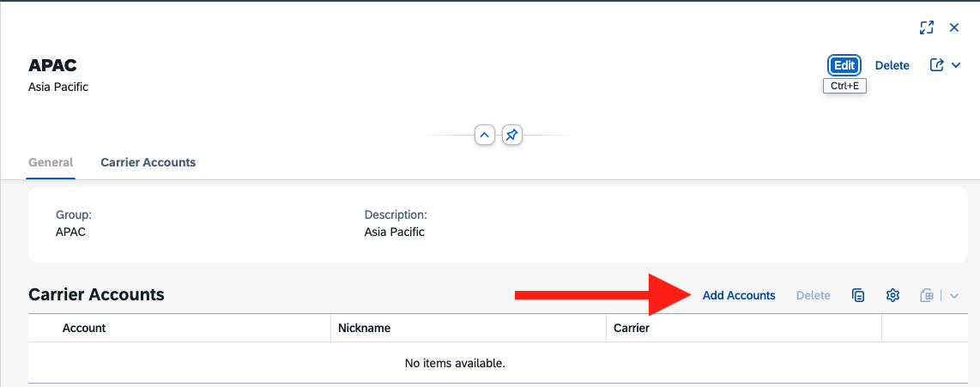Close the APAC detail panel
The height and width of the screenshot is (387, 980).
pyautogui.click(x=953, y=27)
